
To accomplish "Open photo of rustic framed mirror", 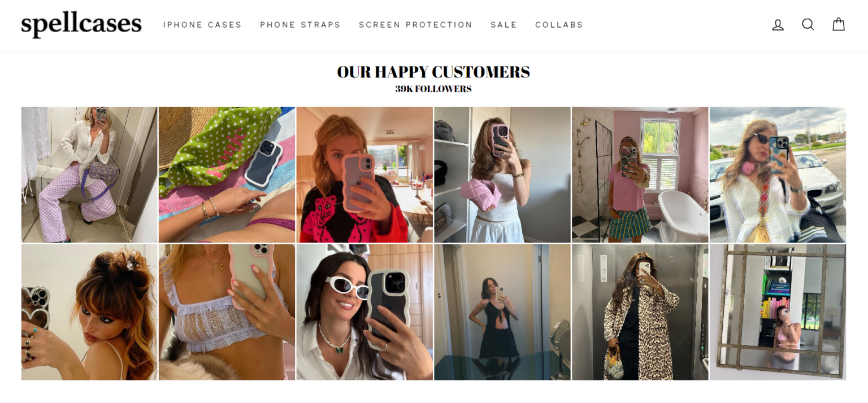I will click(778, 312).
